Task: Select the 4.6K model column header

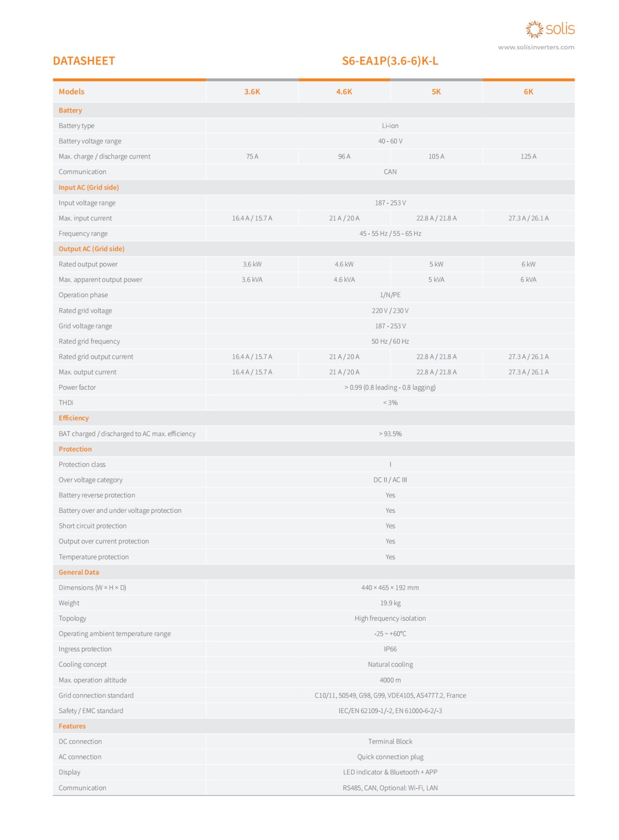Action: point(344,92)
